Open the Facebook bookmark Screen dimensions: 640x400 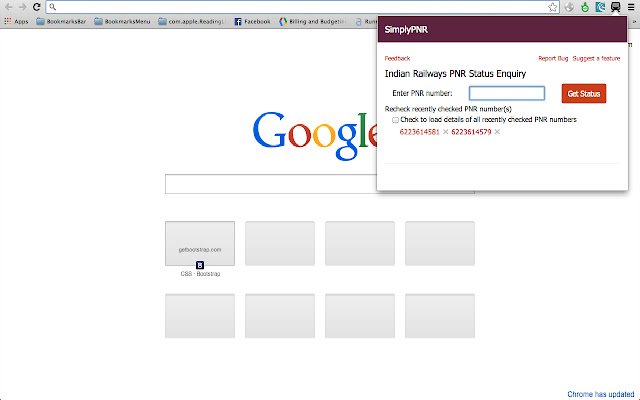pyautogui.click(x=253, y=21)
